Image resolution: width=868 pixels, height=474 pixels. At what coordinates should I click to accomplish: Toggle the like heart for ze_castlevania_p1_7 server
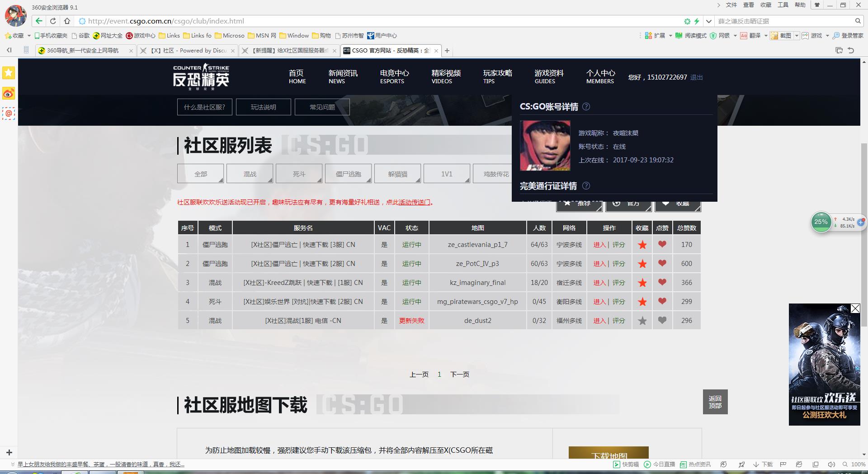[x=662, y=245]
